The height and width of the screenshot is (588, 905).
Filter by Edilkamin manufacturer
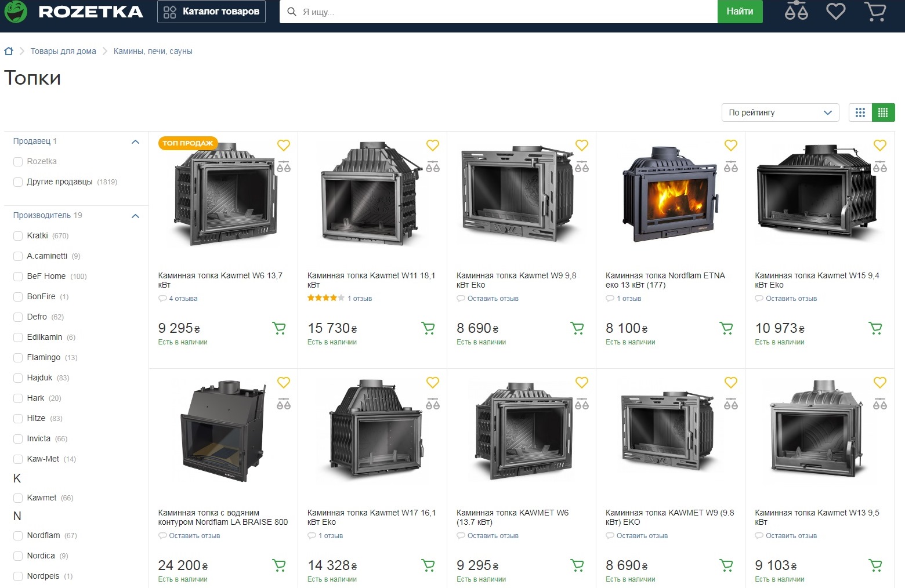pos(18,337)
